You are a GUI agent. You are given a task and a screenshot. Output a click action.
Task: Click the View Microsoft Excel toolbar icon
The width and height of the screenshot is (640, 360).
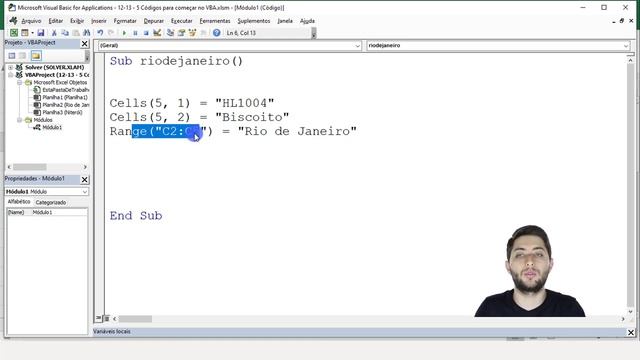(14, 33)
